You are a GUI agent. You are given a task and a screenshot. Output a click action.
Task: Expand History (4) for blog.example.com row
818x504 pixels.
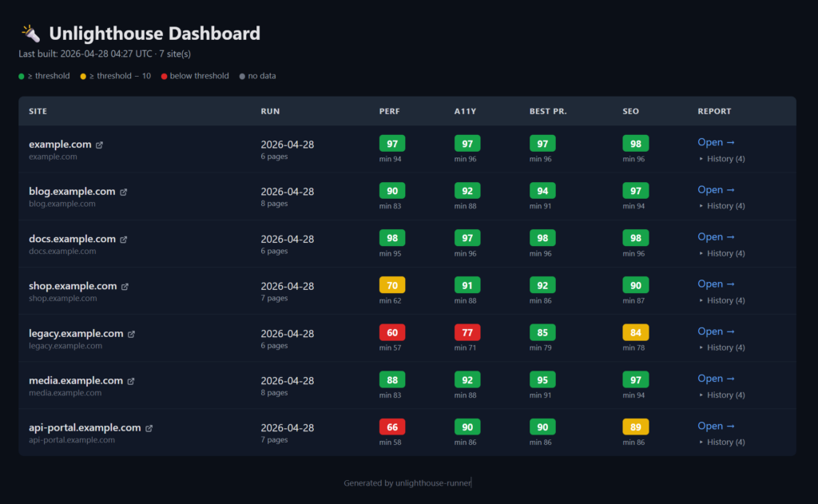coord(721,205)
